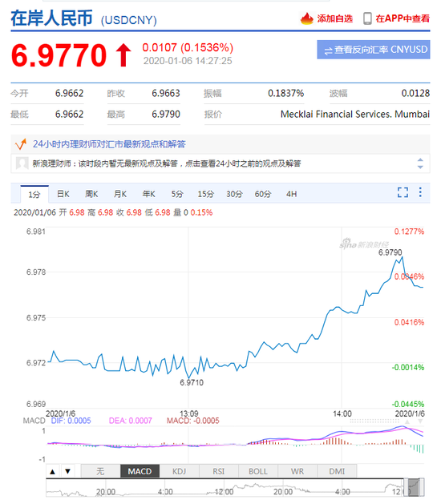
Task: Click Mecklai Financial Services. Mumbai text
Action: (x=355, y=114)
